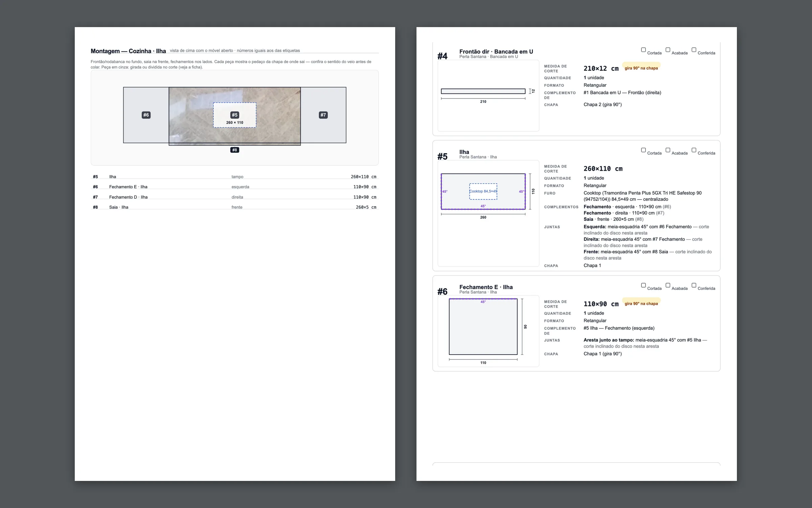This screenshot has width=812, height=508.
Task: Click the 'Fechamento · direita · 110×90 cm (#7)' line
Action: (x=624, y=213)
